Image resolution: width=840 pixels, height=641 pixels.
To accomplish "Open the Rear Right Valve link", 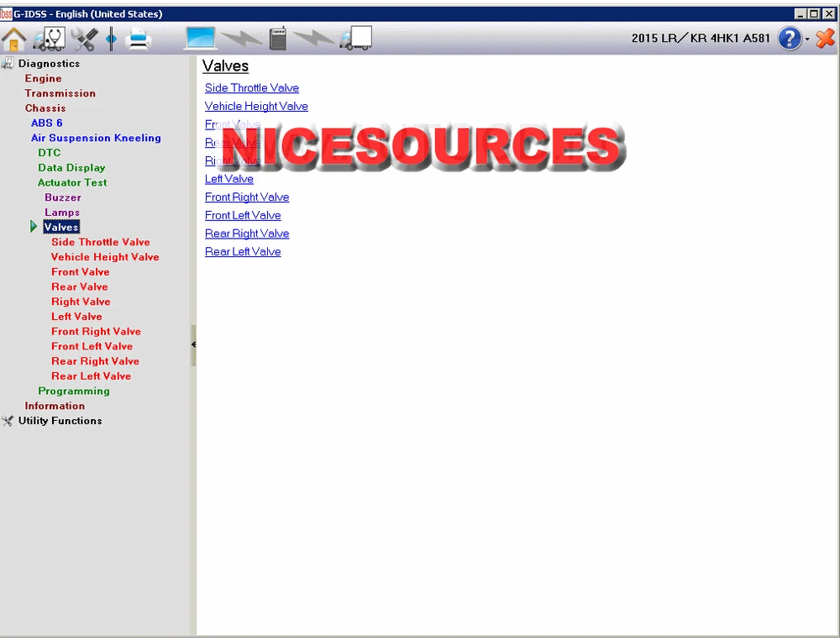I will [x=247, y=234].
